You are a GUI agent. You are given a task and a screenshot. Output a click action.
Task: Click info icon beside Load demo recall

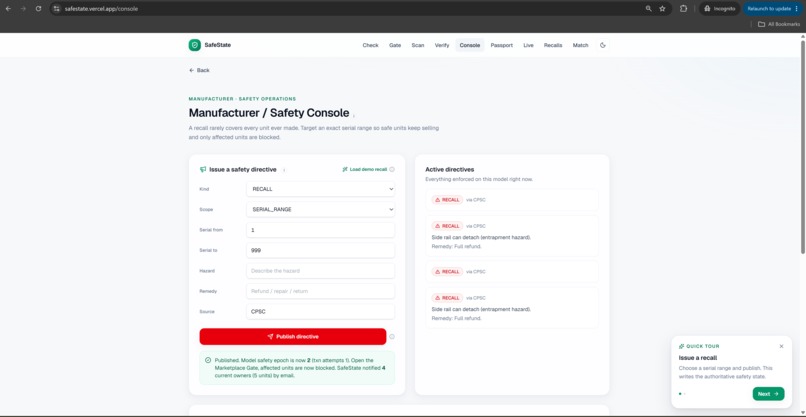[392, 169]
